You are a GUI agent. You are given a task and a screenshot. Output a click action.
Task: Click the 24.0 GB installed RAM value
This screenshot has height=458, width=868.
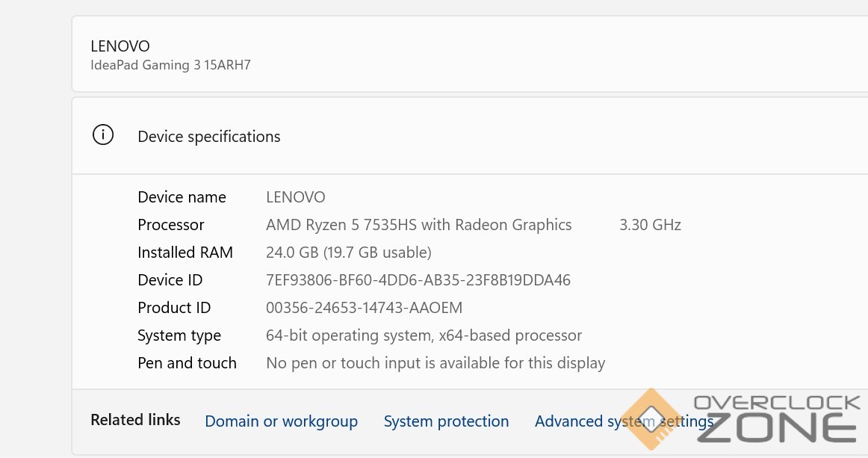348,253
